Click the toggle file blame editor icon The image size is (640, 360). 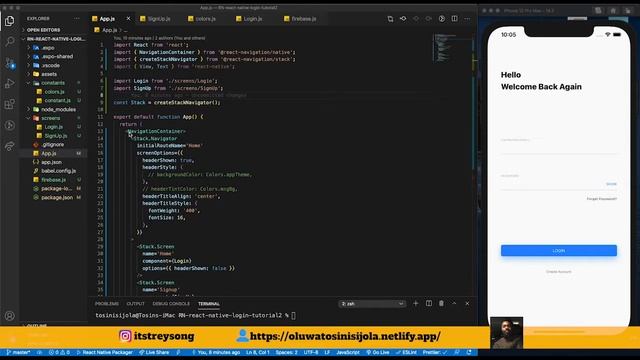tap(403, 19)
